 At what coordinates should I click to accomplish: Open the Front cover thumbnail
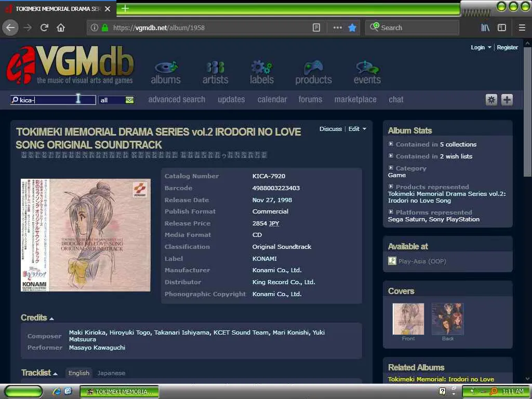[x=408, y=320]
